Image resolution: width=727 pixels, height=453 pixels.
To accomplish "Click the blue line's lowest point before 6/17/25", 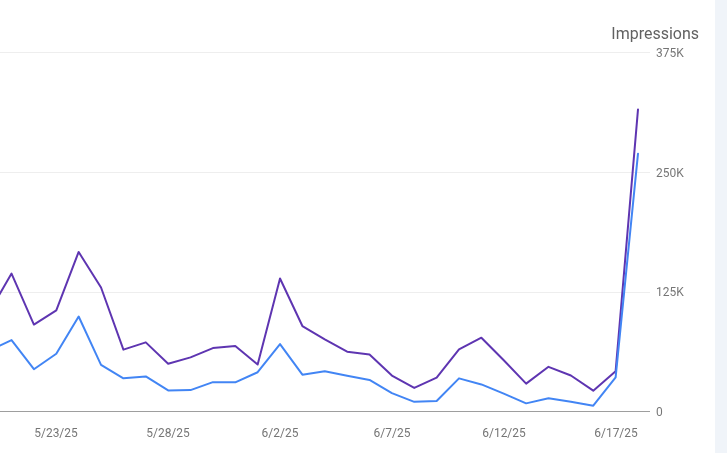I will coord(593,406).
